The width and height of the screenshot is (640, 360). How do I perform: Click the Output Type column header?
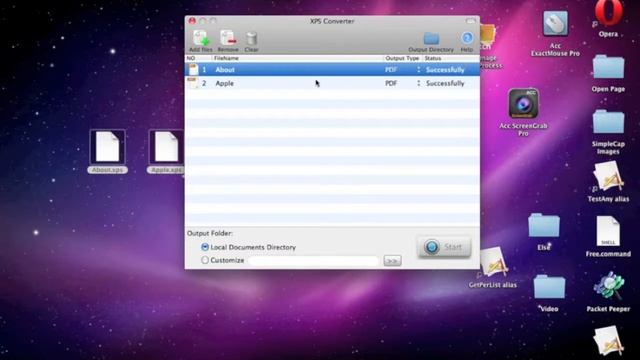coord(402,58)
